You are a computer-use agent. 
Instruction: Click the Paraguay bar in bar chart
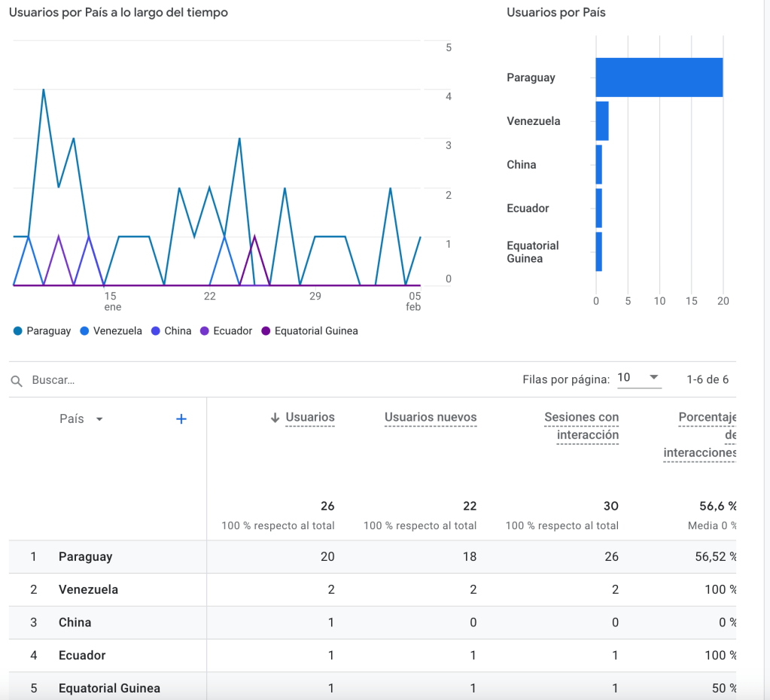tap(659, 78)
